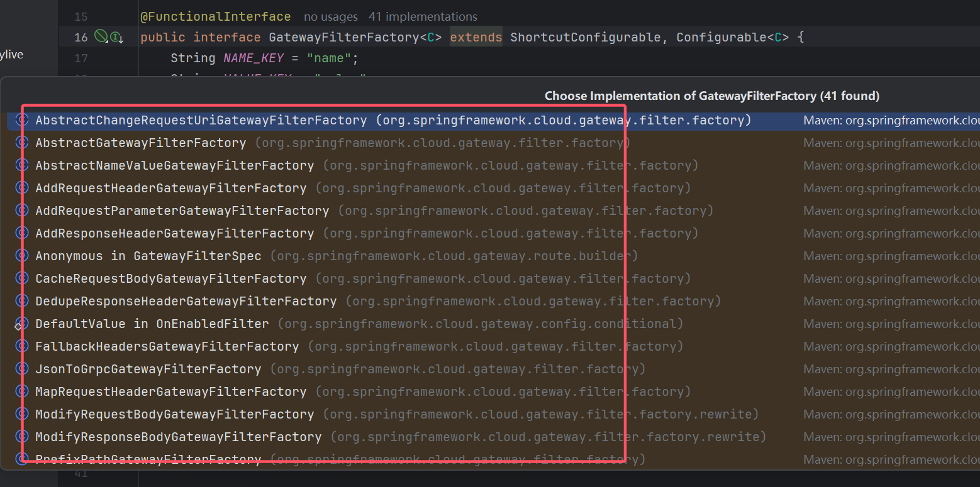Click class icon beside ModifyRequestBodyGatewayFilterFactory
980x487 pixels.
click(x=22, y=414)
